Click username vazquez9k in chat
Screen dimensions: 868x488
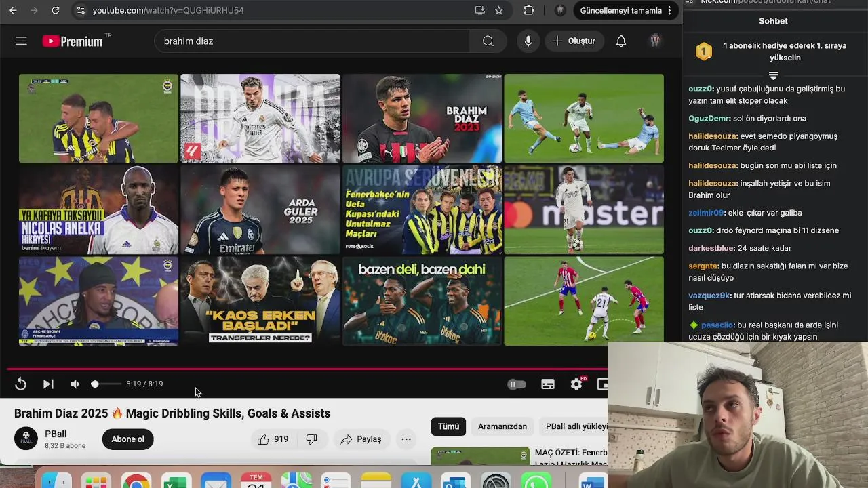[709, 296]
